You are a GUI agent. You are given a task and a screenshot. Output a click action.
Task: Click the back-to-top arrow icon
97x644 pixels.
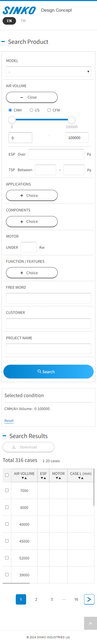(91, 623)
